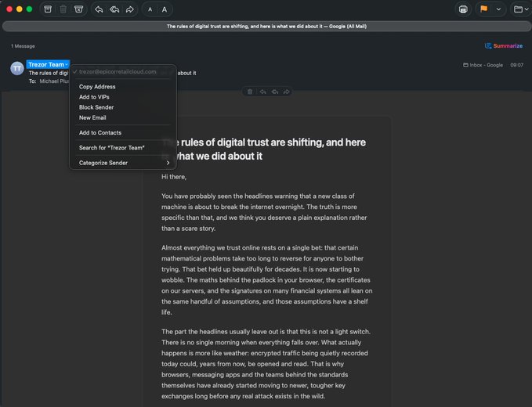Choose Search for "Trezor Team" item
Screen dimensions: 532x407
coord(111,148)
